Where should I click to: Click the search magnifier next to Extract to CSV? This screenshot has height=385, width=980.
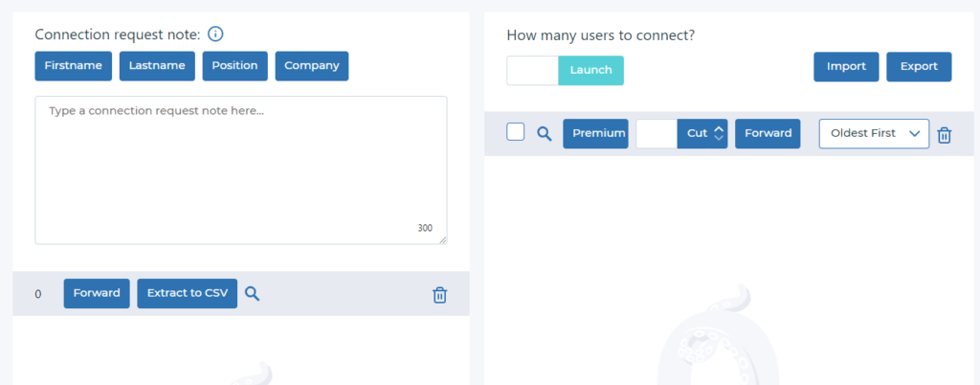pos(252,293)
